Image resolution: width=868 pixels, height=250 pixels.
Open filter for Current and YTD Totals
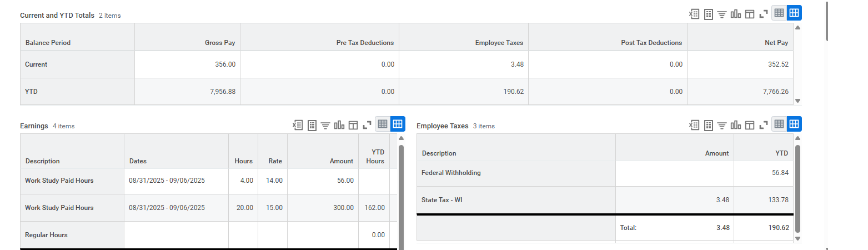[x=723, y=14]
